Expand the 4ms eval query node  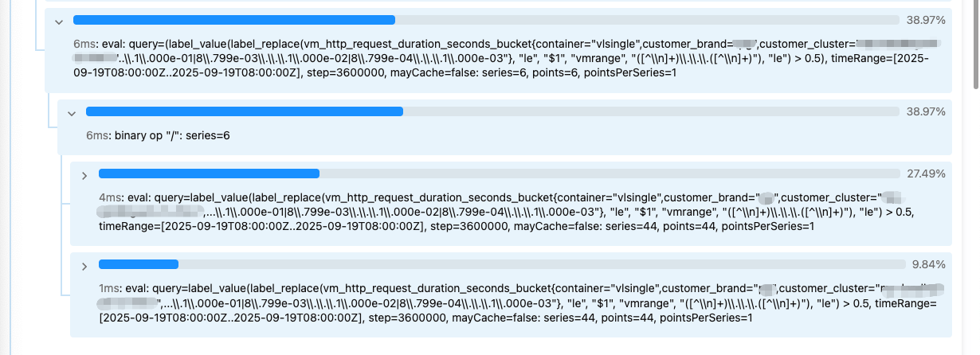tap(84, 175)
